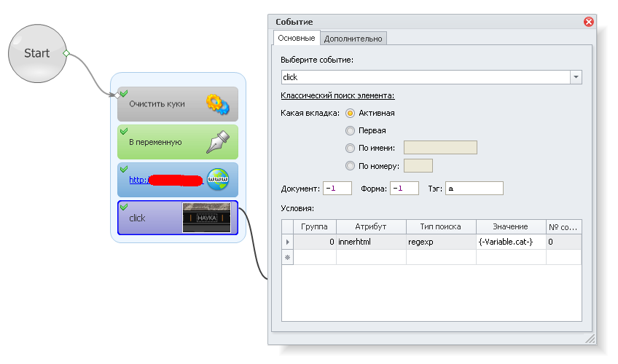
Task: Click the НАУКА thumbnail on click block
Action: click(206, 218)
